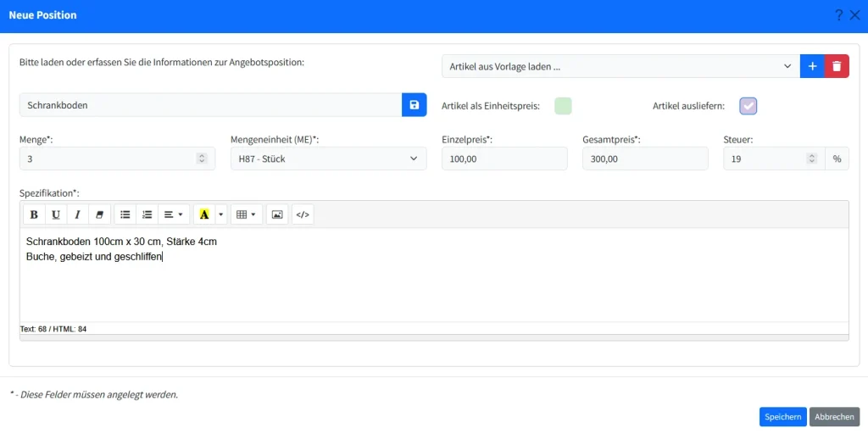Open Mengeneinheit 'H87 - Stück' dropdown
Viewport: 868px width, 434px height.
pyautogui.click(x=328, y=159)
